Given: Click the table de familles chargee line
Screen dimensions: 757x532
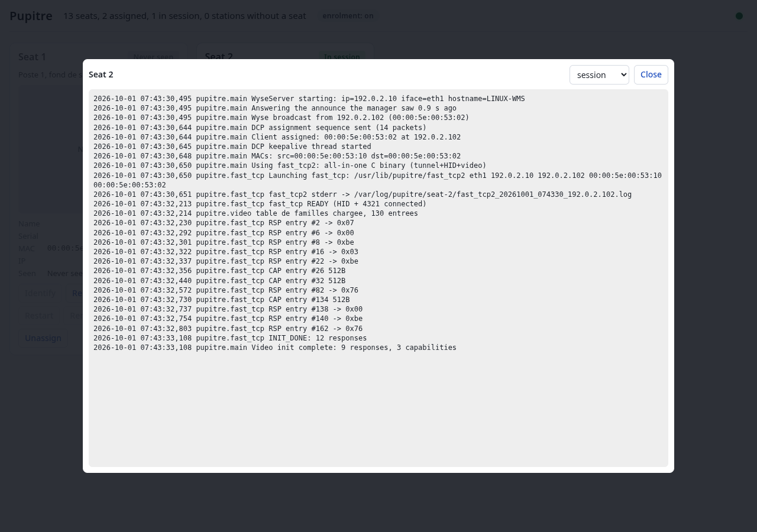Looking at the screenshot, I should coord(255,213).
